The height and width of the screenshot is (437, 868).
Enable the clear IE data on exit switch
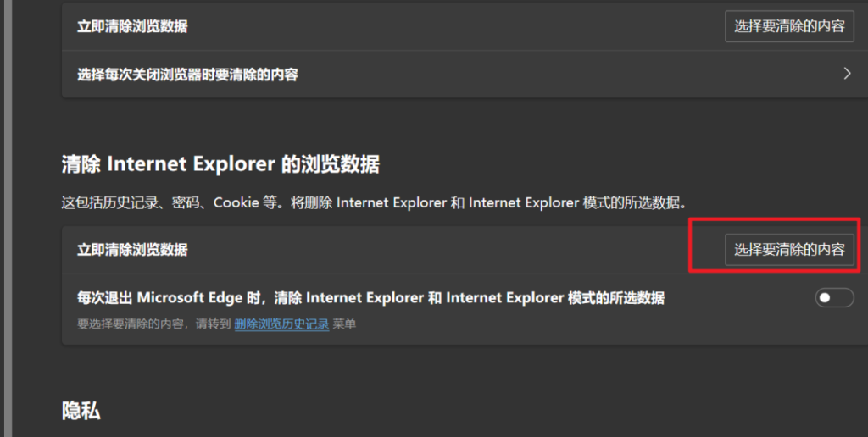(x=834, y=298)
